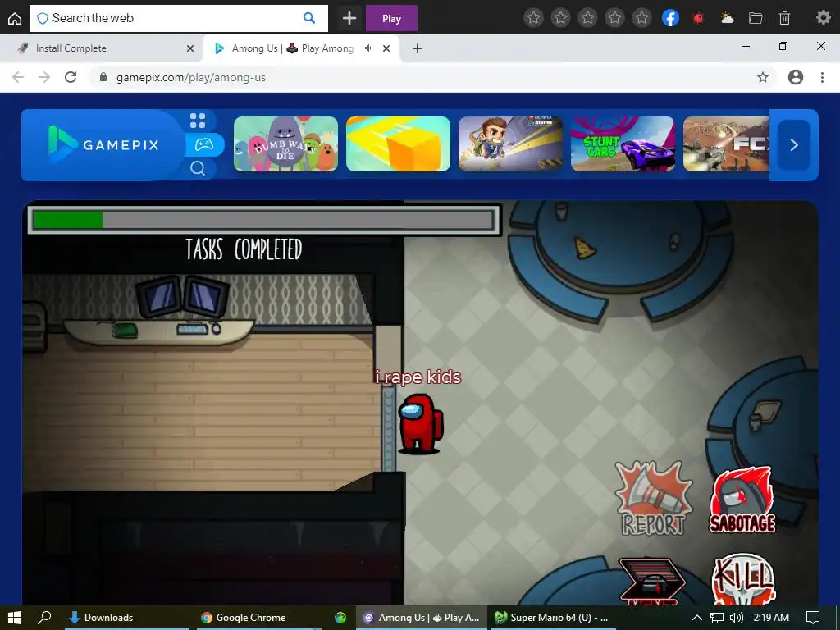Click the first star bookmark icon

click(x=533, y=18)
